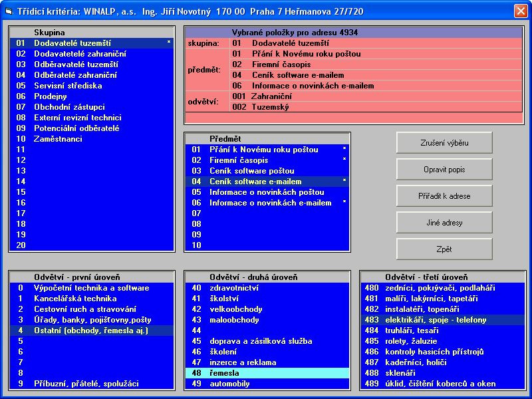Image resolution: width=532 pixels, height=399 pixels.
Task: Select Předmět 01 Přání k Novému roku poštou
Action: [267, 149]
